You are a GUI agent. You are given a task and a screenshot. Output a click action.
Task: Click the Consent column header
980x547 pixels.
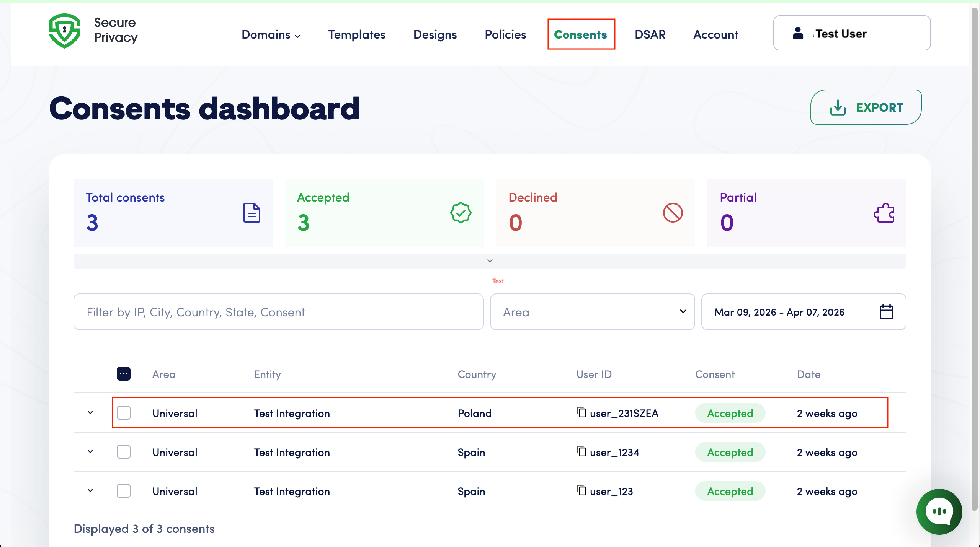715,374
